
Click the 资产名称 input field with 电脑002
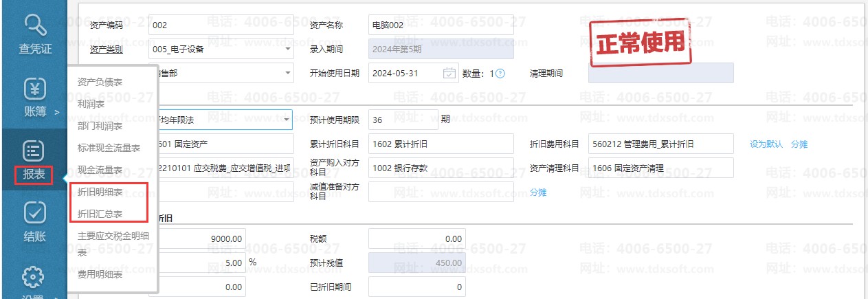pyautogui.click(x=441, y=25)
